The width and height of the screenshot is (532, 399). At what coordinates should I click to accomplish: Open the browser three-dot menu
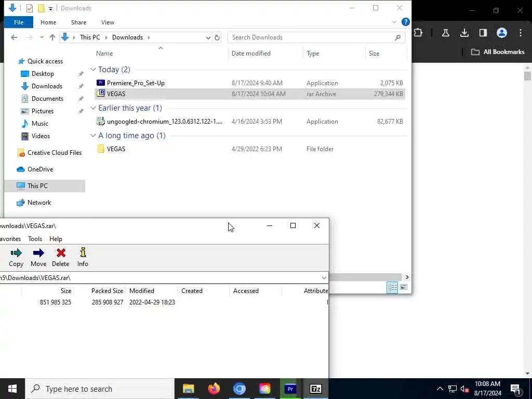pos(521,33)
